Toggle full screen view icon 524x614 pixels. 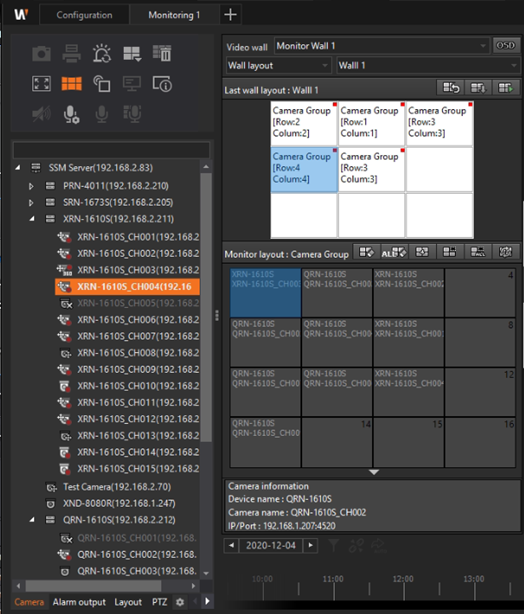pyautogui.click(x=42, y=83)
